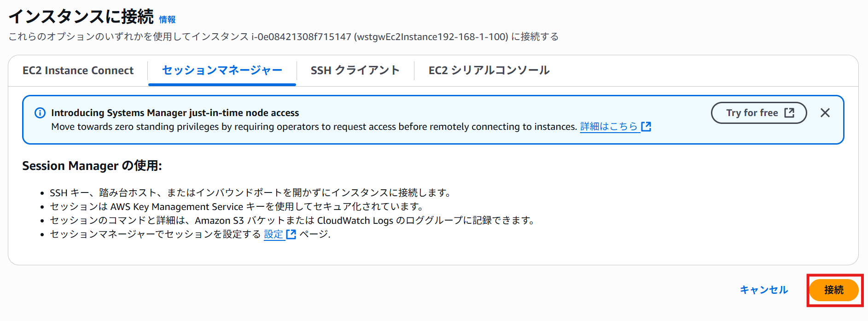Click the orange 接続 button
Screen dimensions: 868x321
click(834, 290)
